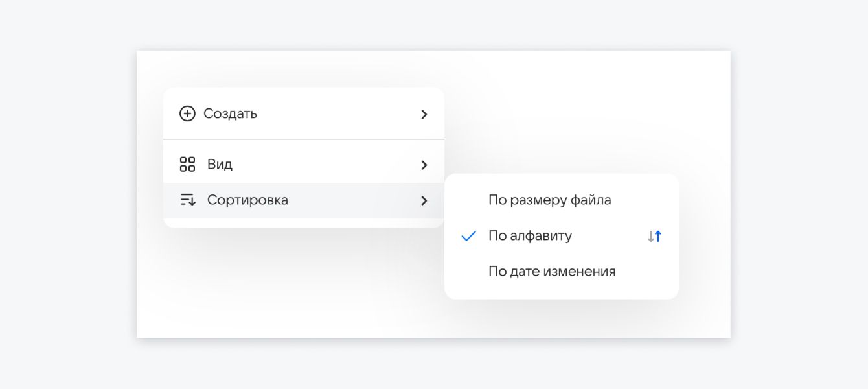The image size is (868, 389).
Task: Click the gray descending arrow in По алфавиту row
Action: tap(650, 237)
